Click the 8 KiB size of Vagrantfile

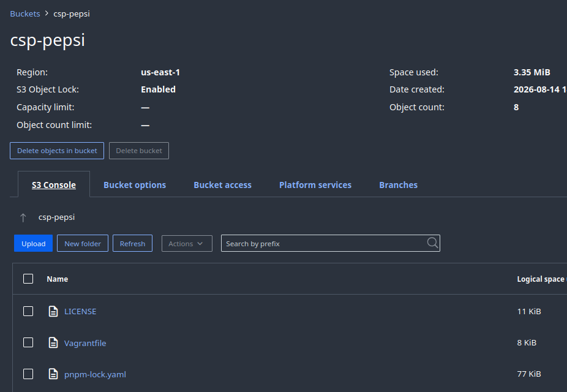pyautogui.click(x=527, y=342)
